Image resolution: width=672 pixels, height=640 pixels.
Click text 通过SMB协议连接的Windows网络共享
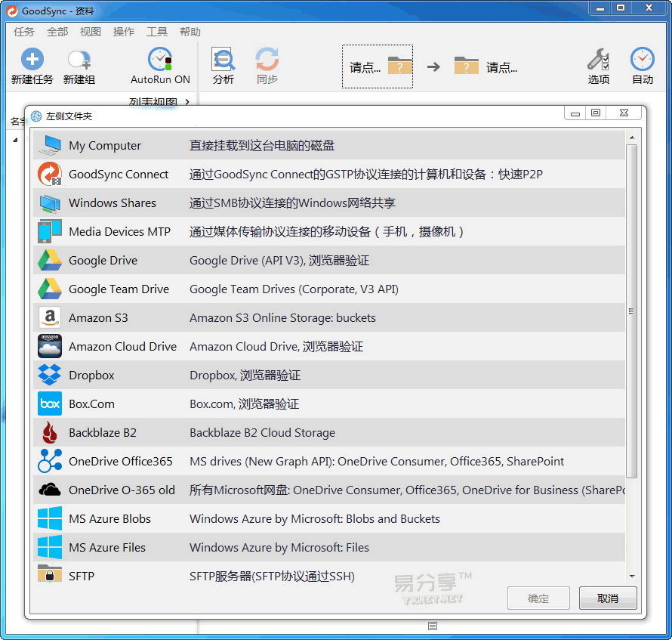point(292,203)
